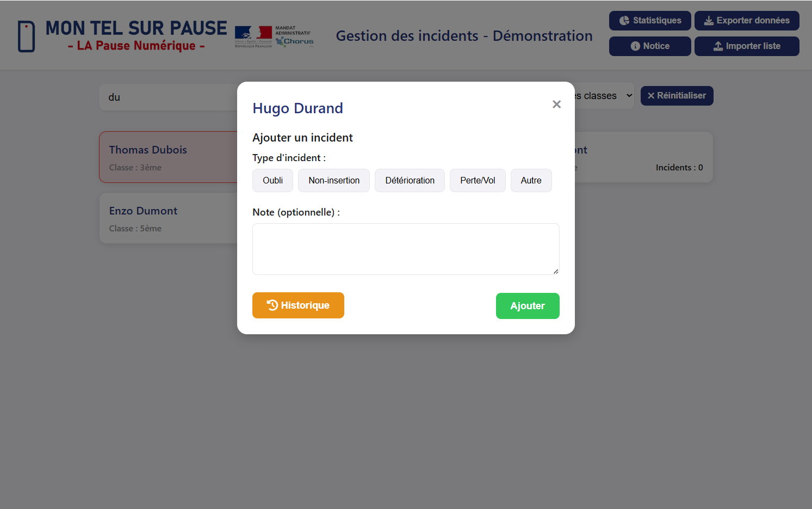Click the République Française logo

(253, 36)
